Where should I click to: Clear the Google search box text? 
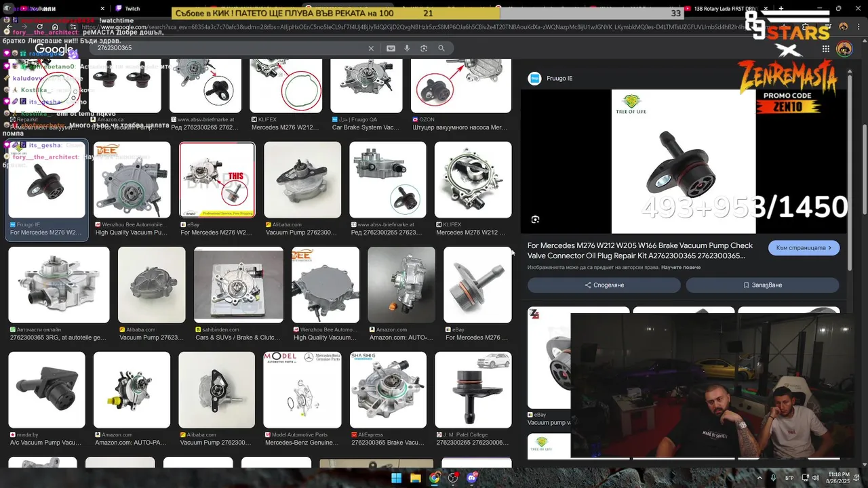[x=371, y=48]
